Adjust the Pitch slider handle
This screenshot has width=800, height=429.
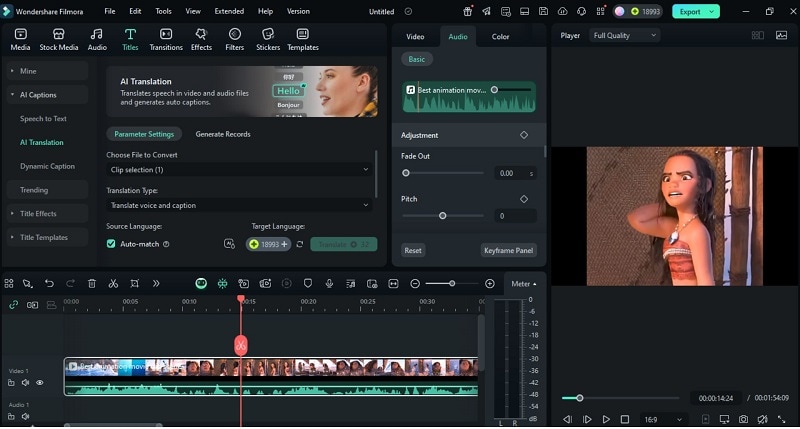pyautogui.click(x=442, y=216)
